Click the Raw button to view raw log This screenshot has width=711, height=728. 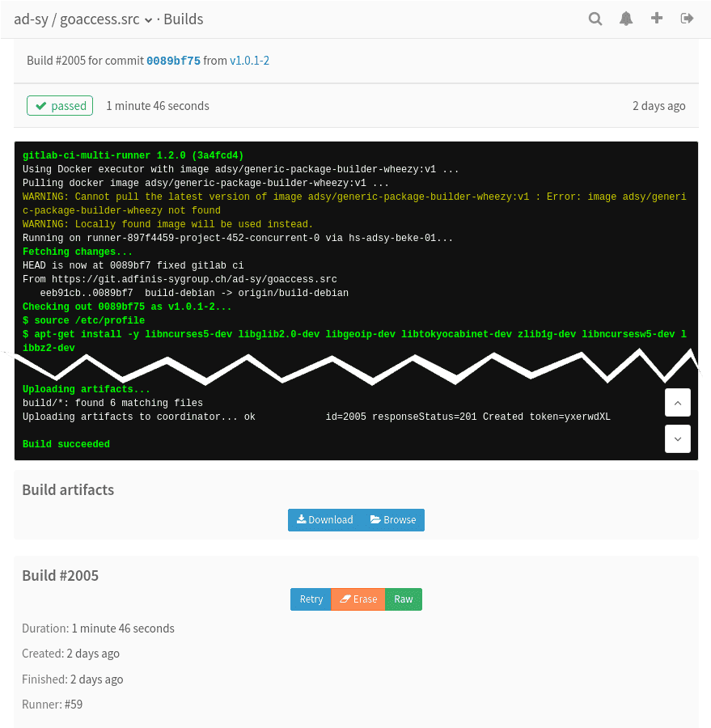403,599
